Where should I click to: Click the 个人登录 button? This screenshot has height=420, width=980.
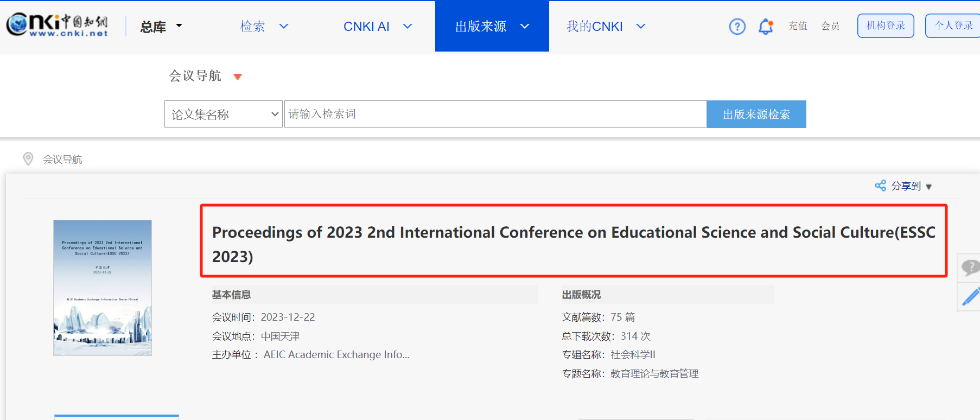(953, 26)
